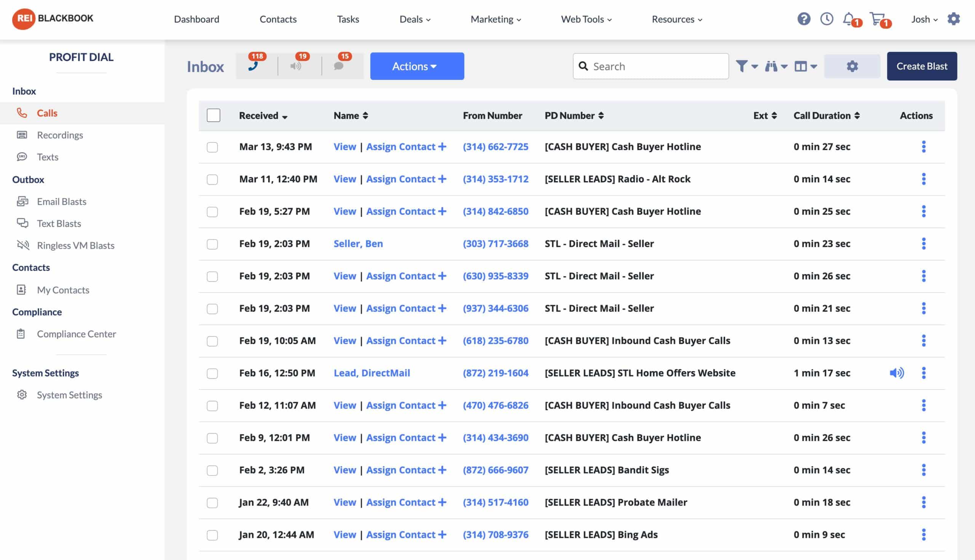Open the filter funnel dropdown
Screen dimensions: 975x560
(747, 66)
